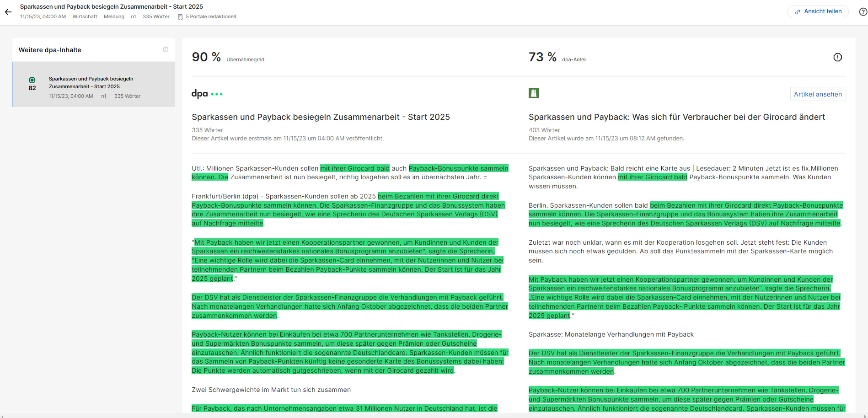Click the subheading Sparkasse: Monatelange Verhandlungen
868x418 pixels.
(x=611, y=335)
